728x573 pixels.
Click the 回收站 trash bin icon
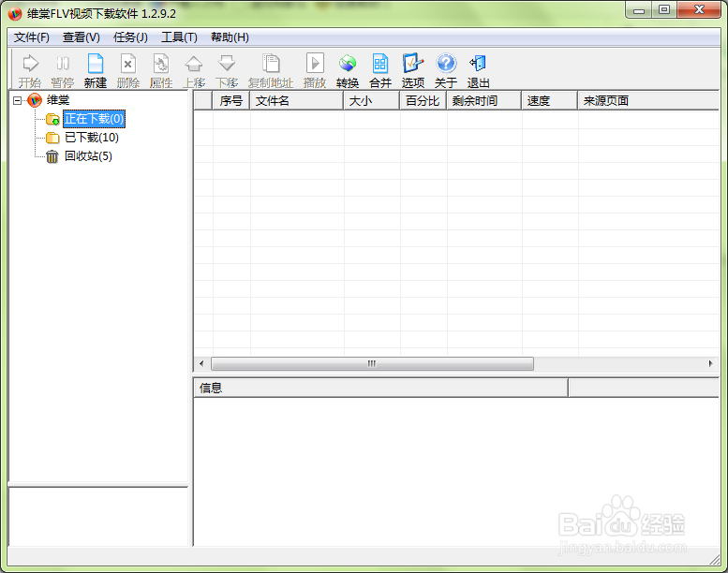(x=52, y=156)
